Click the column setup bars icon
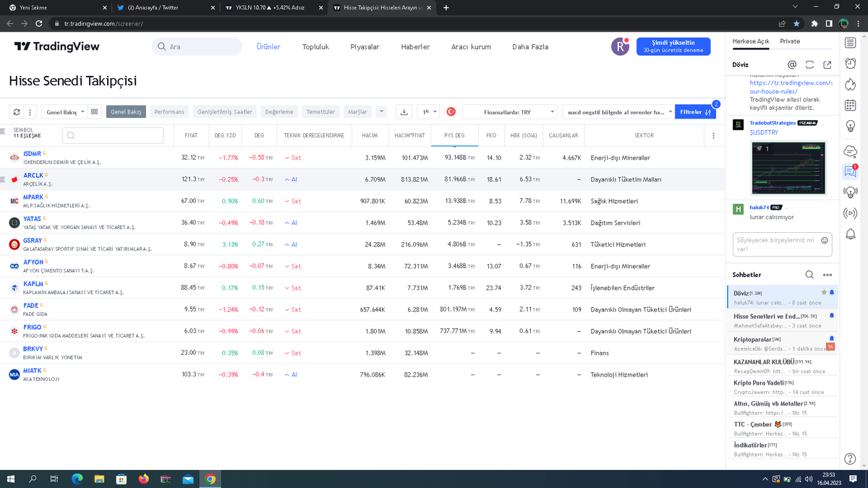This screenshot has height=488, width=868. pos(94,112)
